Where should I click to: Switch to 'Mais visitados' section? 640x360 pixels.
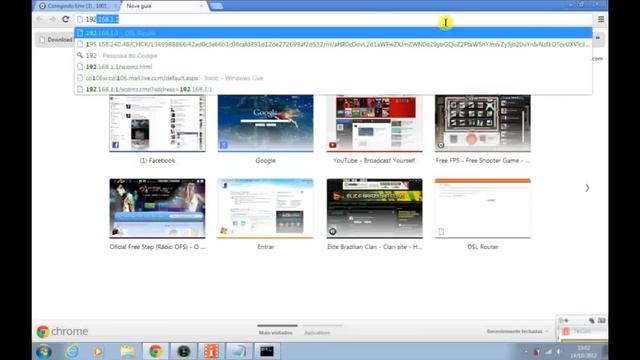276,333
